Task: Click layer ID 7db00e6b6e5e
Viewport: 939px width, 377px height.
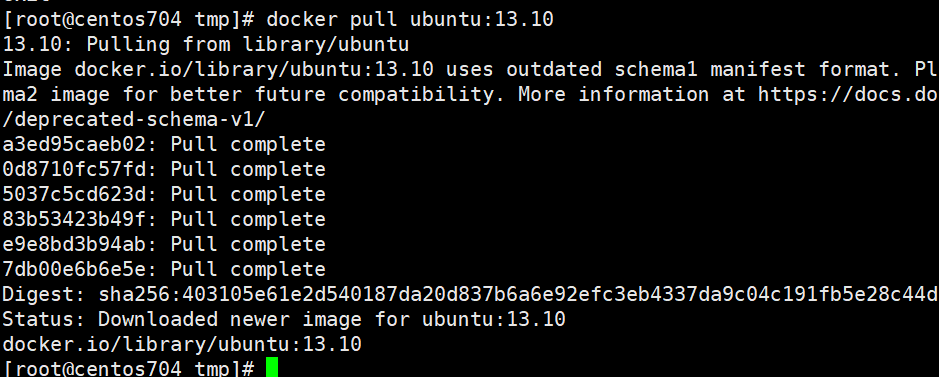Action: click(80, 269)
